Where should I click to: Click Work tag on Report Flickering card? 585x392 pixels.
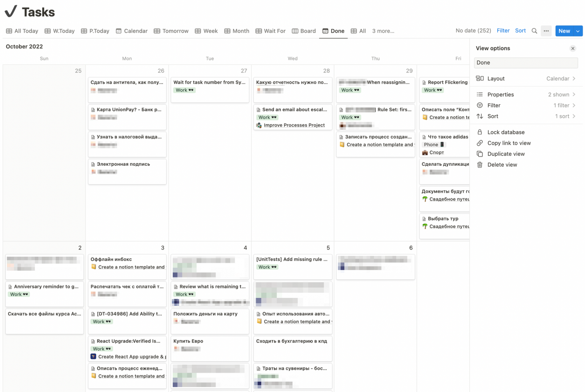[433, 90]
